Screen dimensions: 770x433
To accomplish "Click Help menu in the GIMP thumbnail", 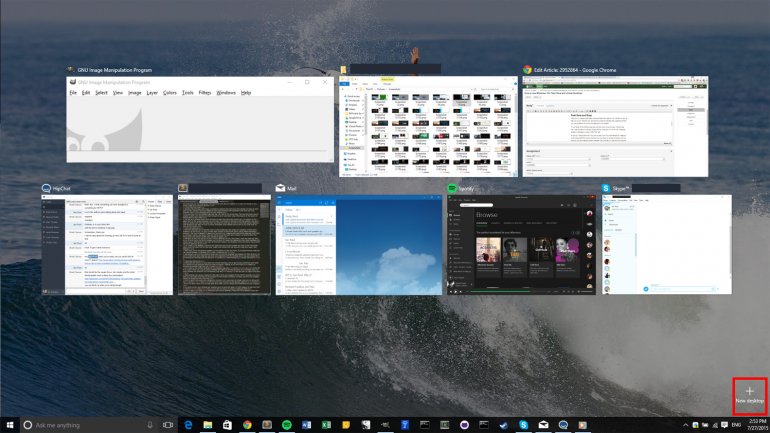I will (246, 92).
